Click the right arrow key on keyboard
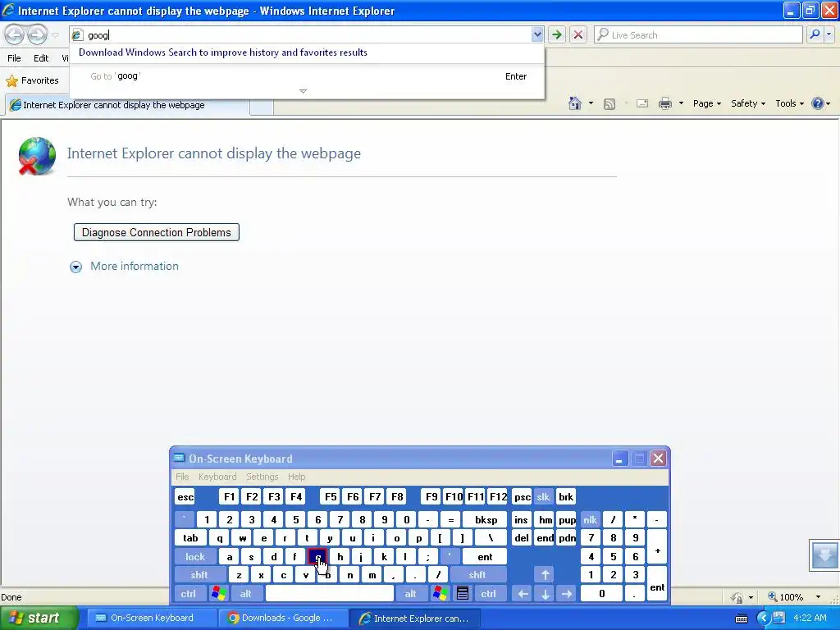Image resolution: width=840 pixels, height=630 pixels. 567,594
